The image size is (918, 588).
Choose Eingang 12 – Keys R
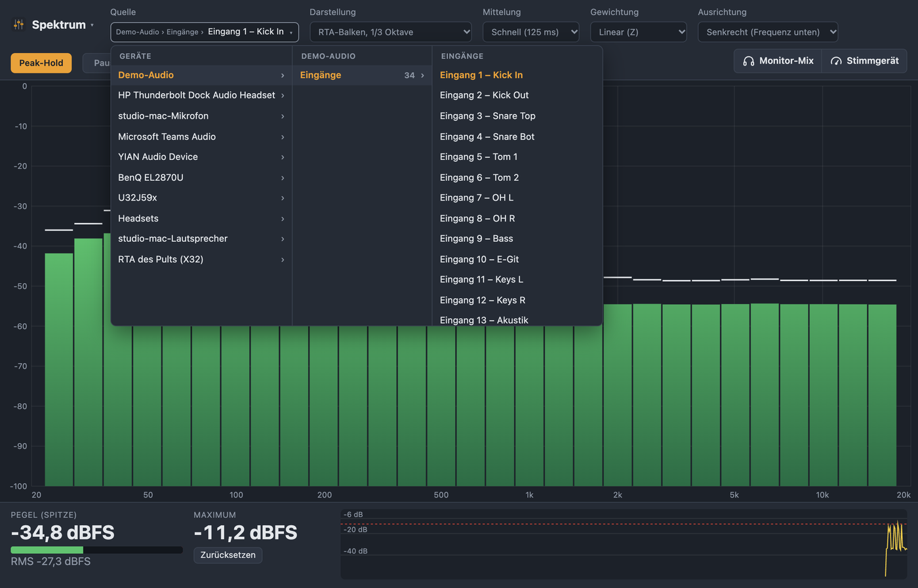tap(517, 301)
